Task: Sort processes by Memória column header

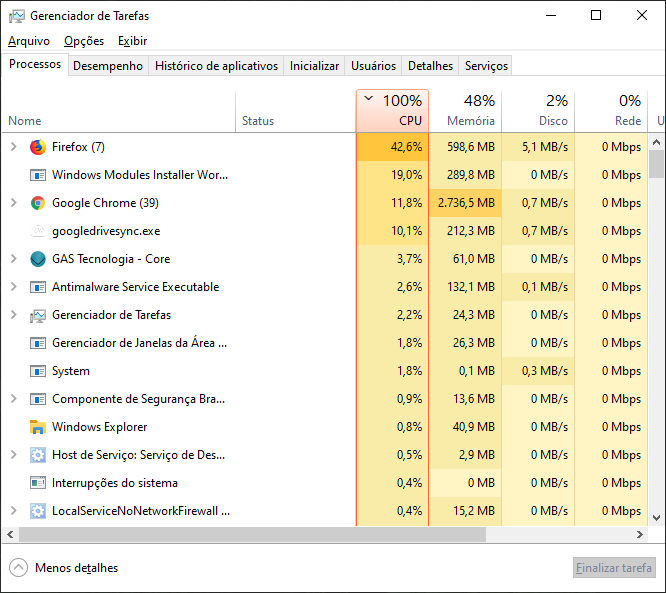Action: [x=470, y=111]
